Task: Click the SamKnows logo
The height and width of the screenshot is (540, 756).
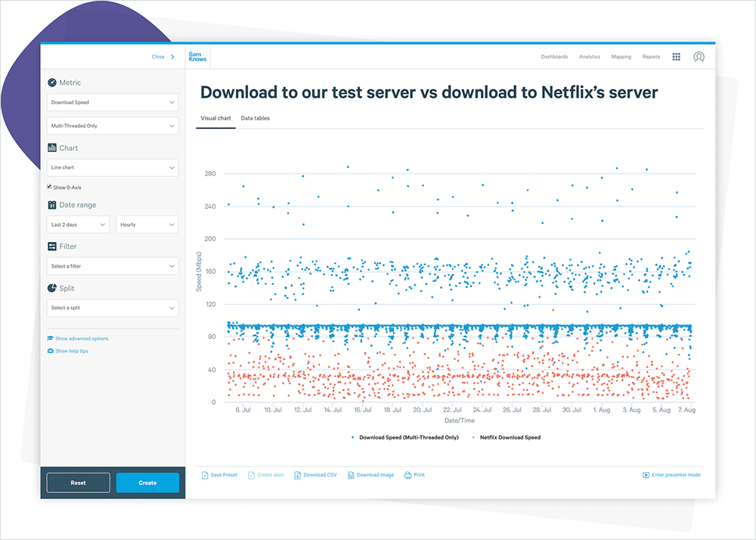Action: coord(196,57)
